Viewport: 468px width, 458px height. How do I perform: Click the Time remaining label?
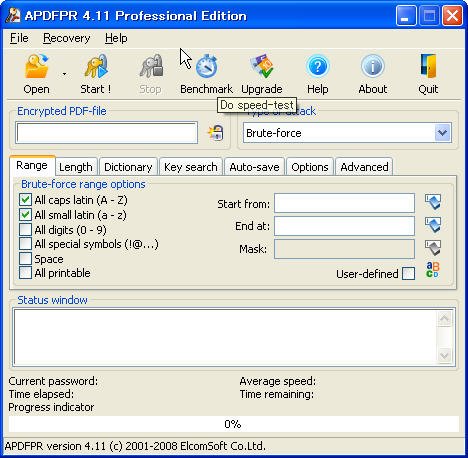(x=276, y=394)
